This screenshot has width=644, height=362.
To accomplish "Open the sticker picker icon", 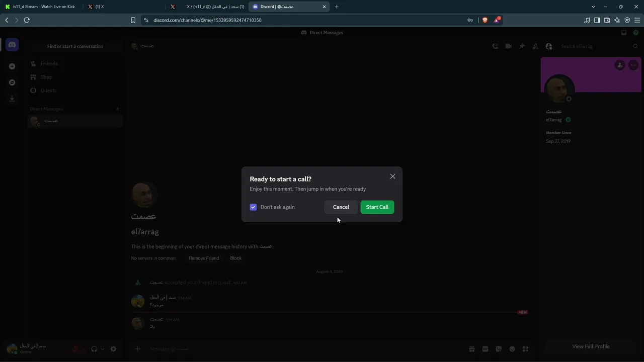I will [499, 349].
